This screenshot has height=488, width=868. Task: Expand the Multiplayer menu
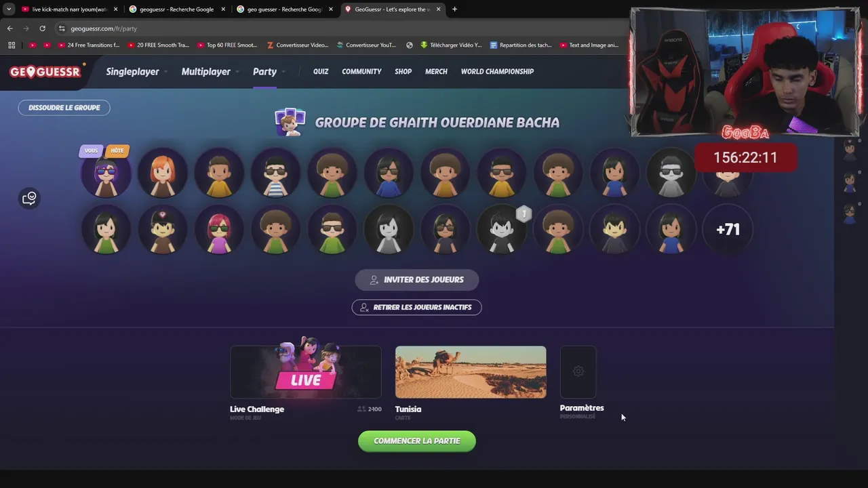[x=210, y=71]
